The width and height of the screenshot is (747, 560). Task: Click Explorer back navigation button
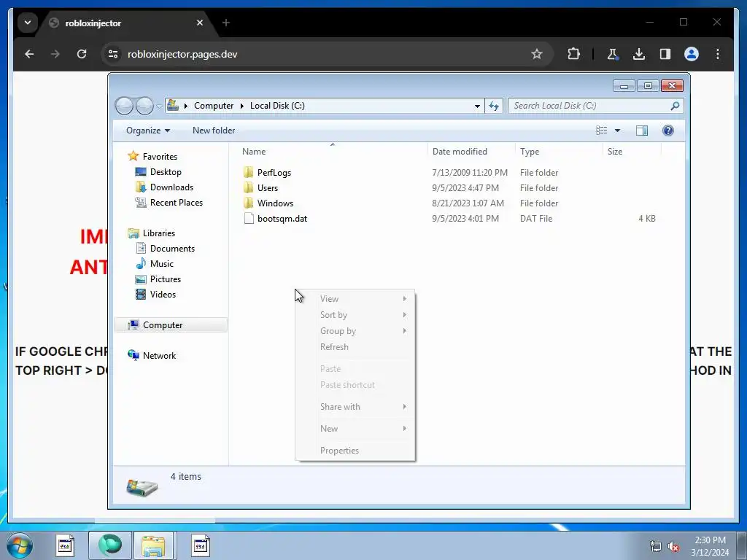124,106
